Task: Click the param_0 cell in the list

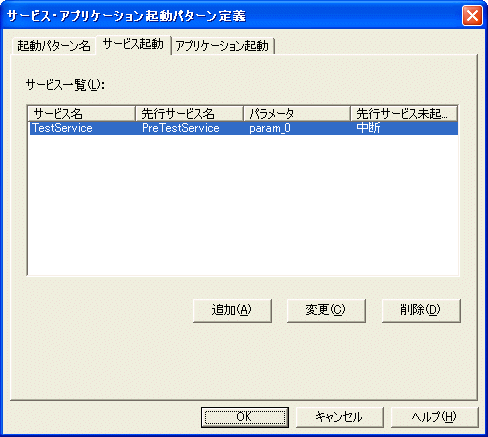Action: [x=270, y=128]
